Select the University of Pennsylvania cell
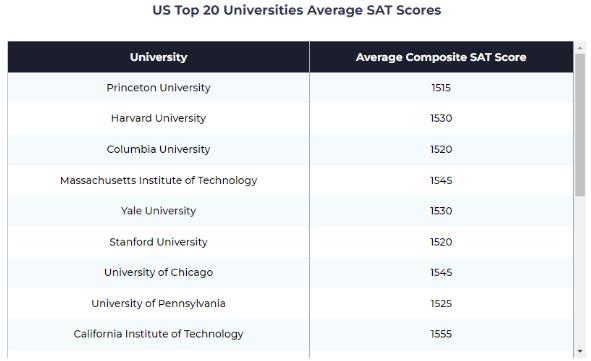The width and height of the screenshot is (591, 361). (158, 303)
